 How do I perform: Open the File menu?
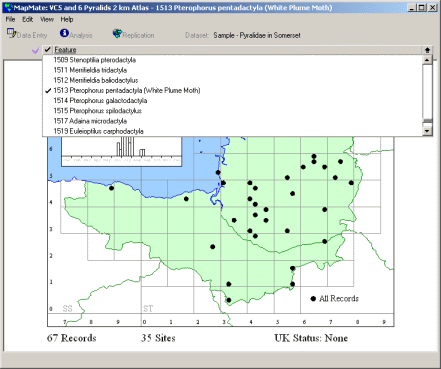(x=10, y=19)
